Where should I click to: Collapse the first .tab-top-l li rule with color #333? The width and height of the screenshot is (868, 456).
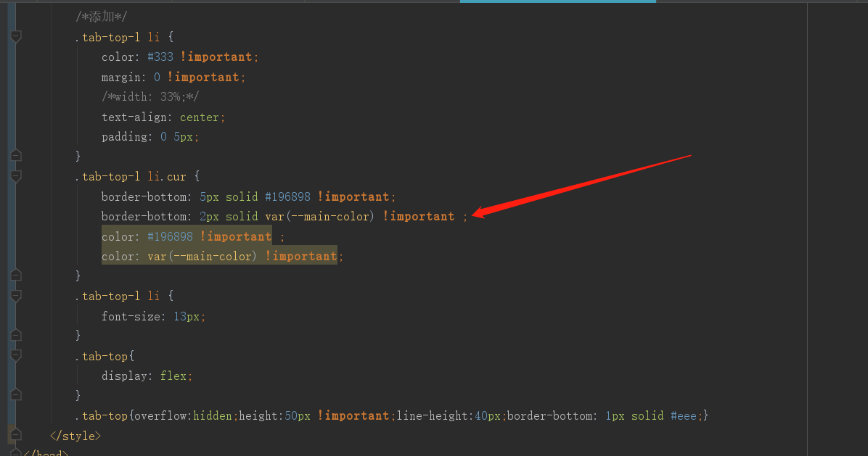coord(16,37)
